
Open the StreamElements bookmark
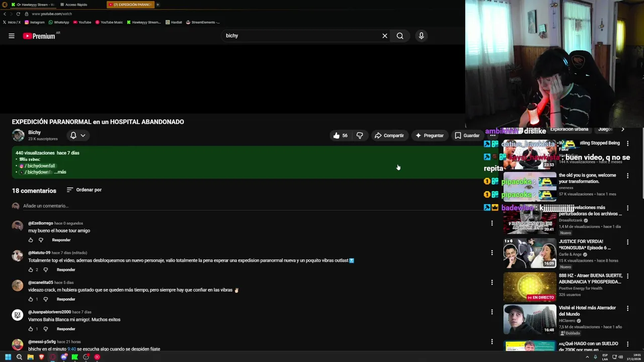(x=203, y=22)
